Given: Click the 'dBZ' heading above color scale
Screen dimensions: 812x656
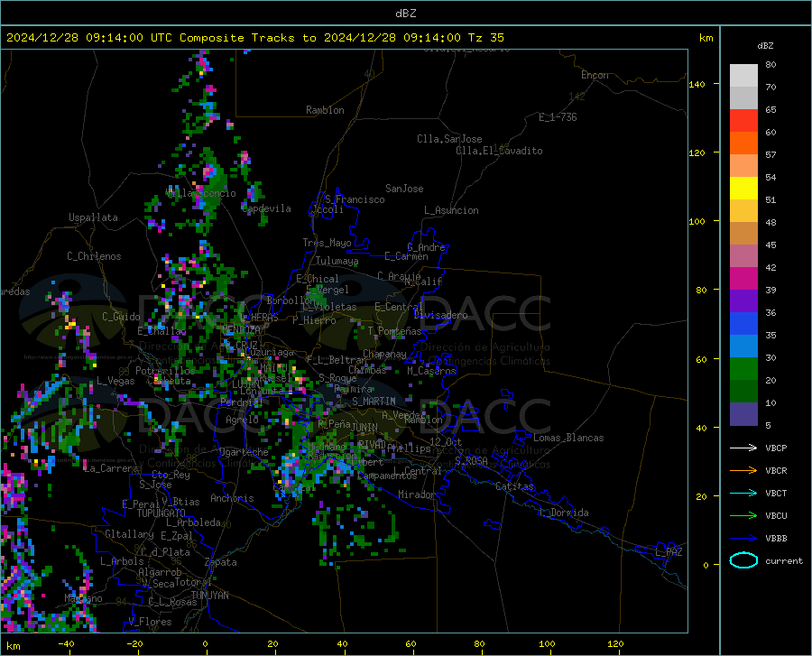Looking at the screenshot, I should pos(765,45).
